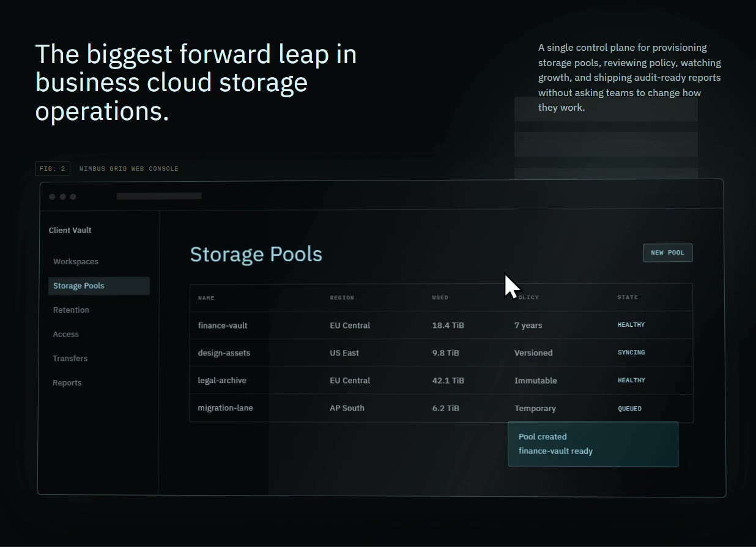
Task: Click the Client Vault sidebar title
Action: [70, 230]
